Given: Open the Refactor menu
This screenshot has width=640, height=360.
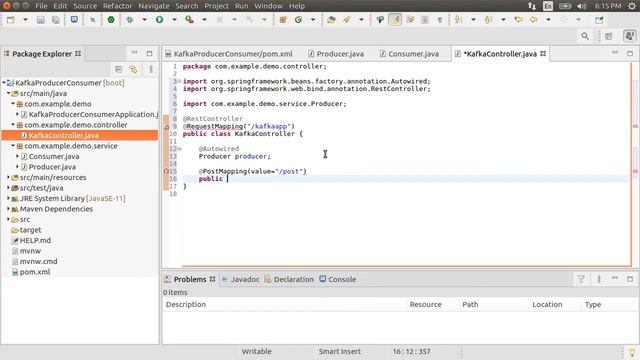Looking at the screenshot, I should click(x=118, y=6).
